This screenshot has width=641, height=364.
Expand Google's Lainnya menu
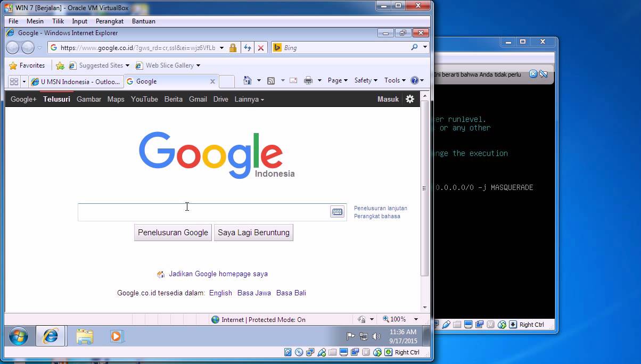[x=249, y=99]
